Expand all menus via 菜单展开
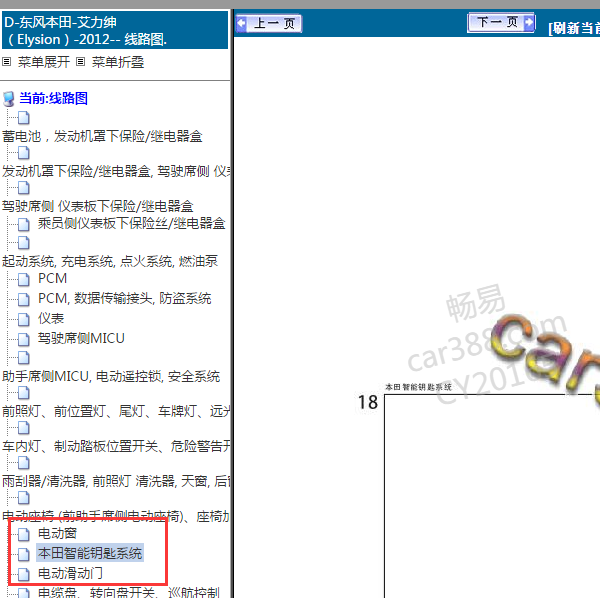The width and height of the screenshot is (600, 598). tap(44, 62)
